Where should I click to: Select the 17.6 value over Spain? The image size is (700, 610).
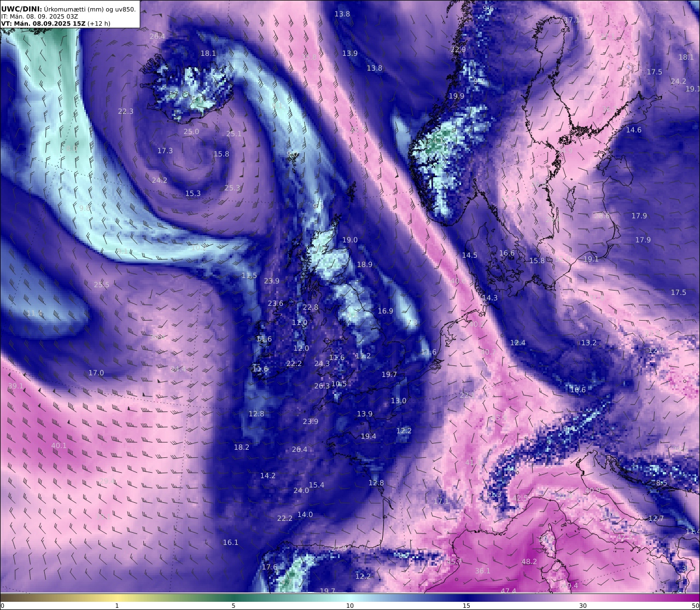point(270,567)
